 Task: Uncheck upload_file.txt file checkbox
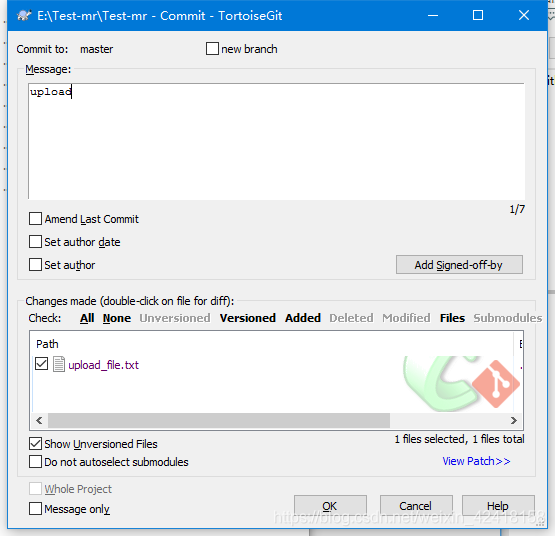click(41, 364)
